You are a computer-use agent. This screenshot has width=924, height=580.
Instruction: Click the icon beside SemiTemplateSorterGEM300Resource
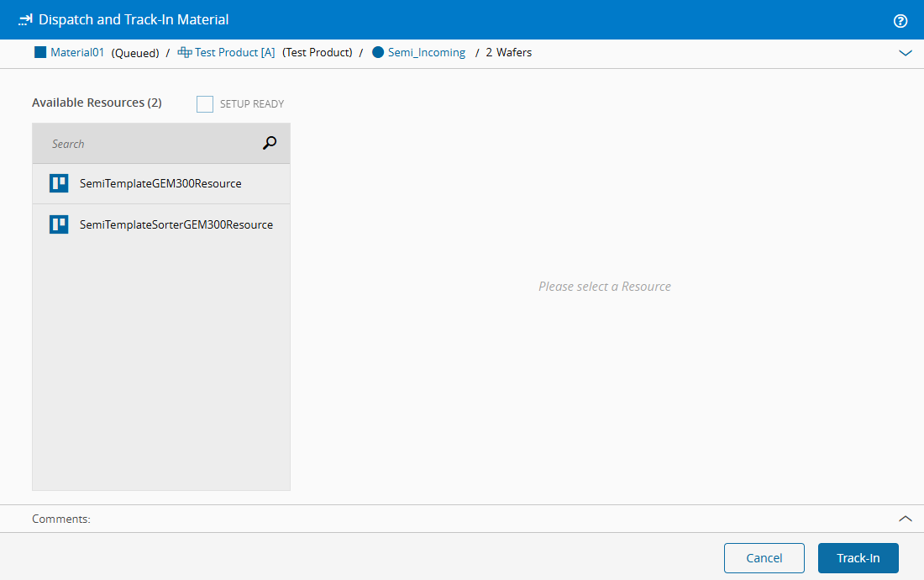[x=59, y=224]
